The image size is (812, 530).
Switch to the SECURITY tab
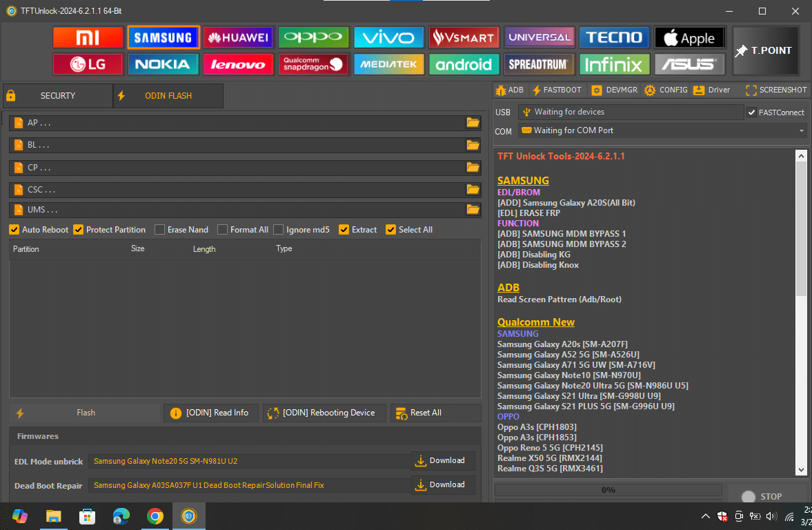coord(57,95)
